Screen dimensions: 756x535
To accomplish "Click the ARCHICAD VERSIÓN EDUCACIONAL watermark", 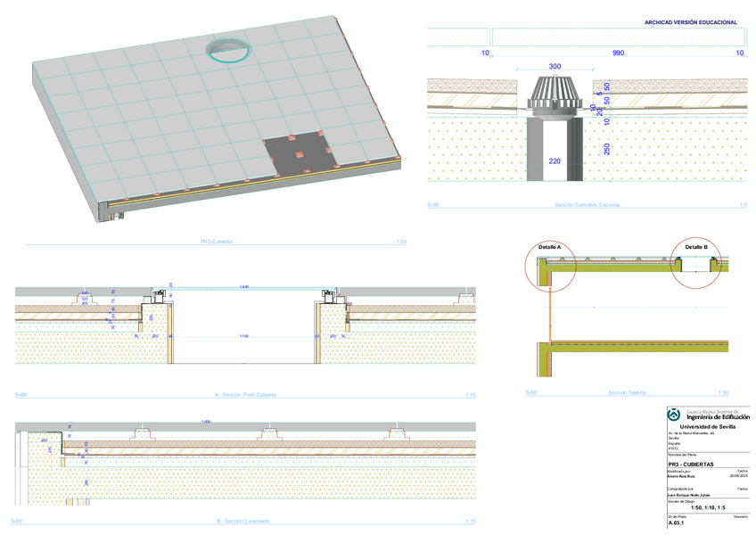I will point(690,22).
